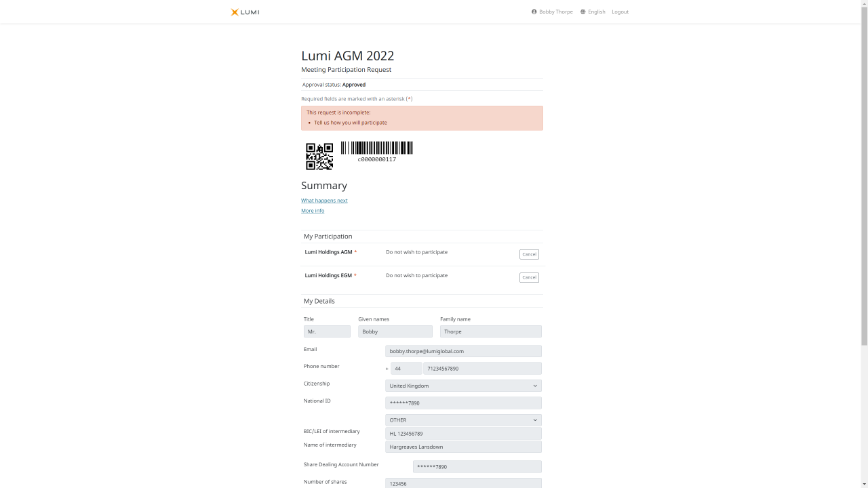The image size is (868, 488).
Task: Click the National ID masked field
Action: [x=464, y=403]
